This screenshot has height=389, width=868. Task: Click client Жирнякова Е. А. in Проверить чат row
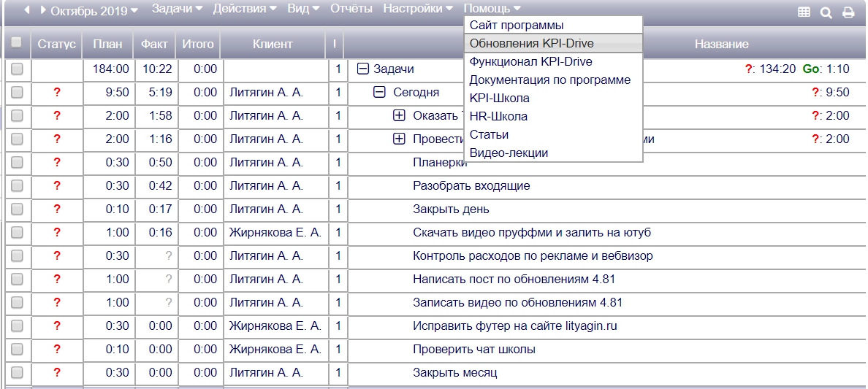coord(275,349)
